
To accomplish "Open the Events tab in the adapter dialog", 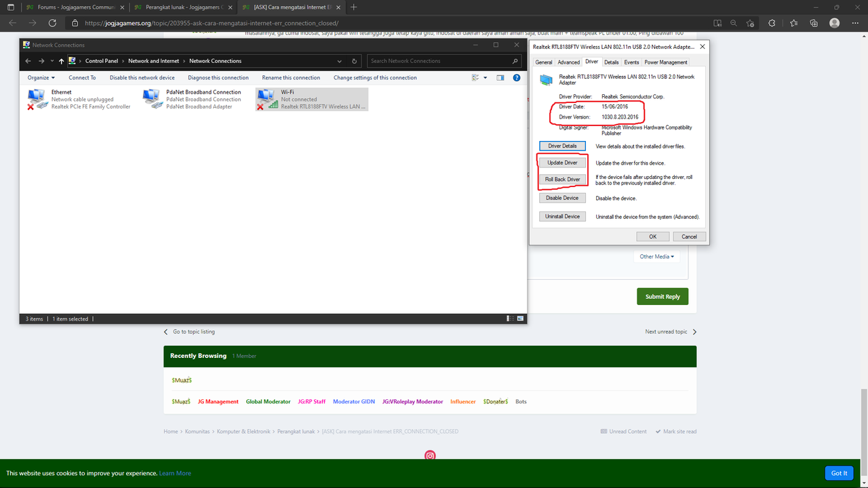I will pyautogui.click(x=631, y=62).
